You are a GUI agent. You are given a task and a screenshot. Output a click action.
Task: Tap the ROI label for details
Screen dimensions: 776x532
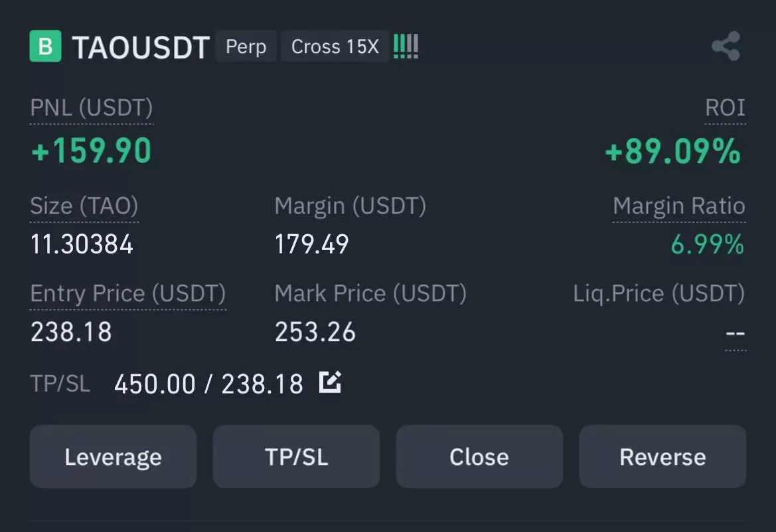click(725, 107)
